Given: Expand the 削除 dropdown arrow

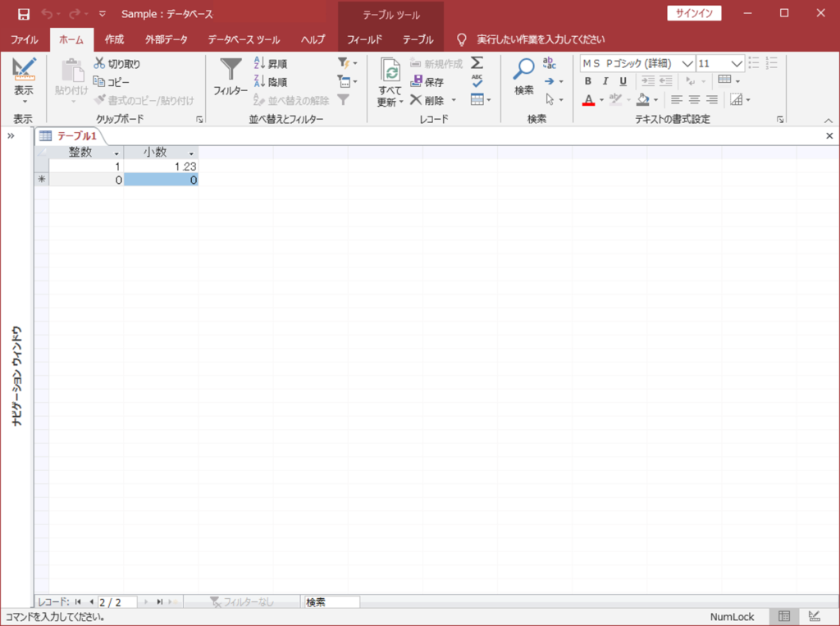Looking at the screenshot, I should coord(454,100).
